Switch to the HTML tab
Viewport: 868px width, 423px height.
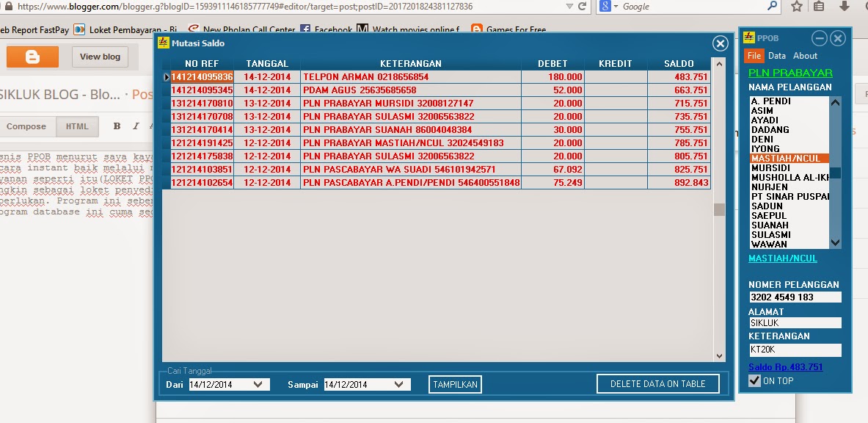point(77,126)
